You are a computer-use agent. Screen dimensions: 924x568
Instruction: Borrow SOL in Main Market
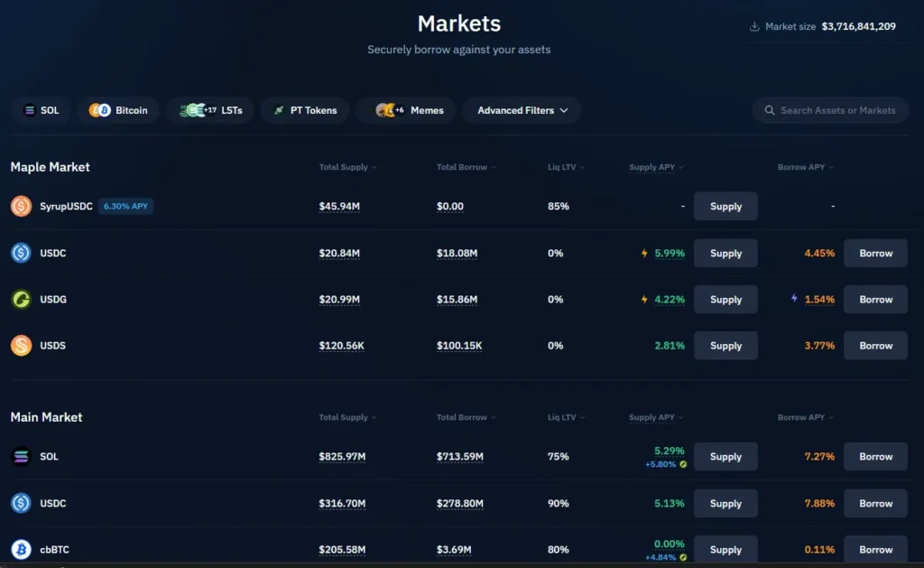coord(875,457)
